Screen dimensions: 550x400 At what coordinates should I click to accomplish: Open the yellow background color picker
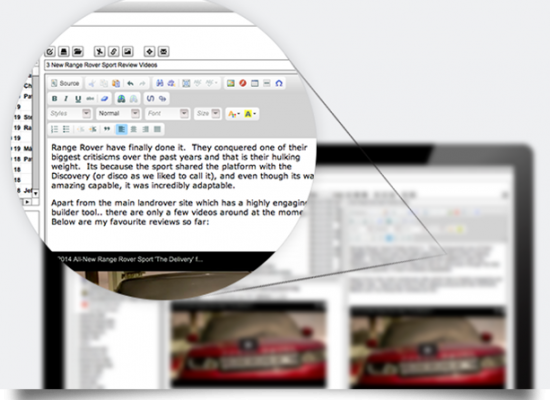tap(250, 114)
